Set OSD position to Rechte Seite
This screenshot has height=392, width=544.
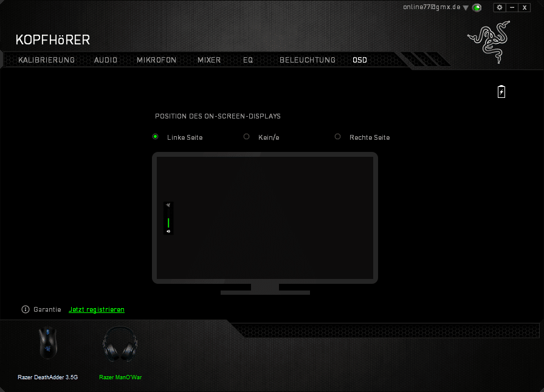point(338,137)
